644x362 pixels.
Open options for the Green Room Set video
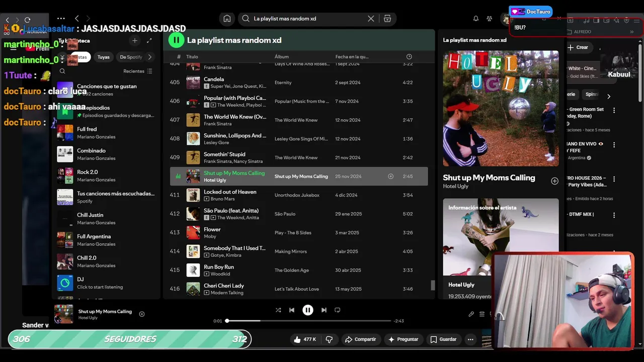[614, 110]
